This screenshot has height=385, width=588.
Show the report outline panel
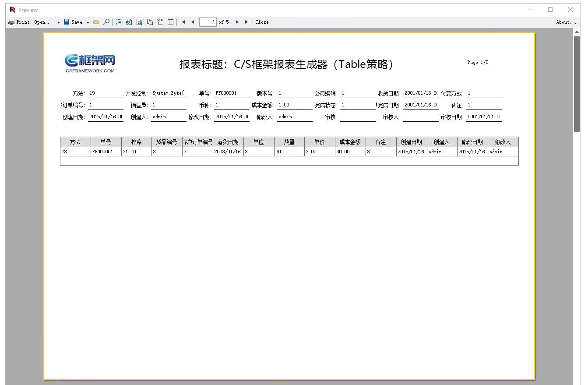pos(118,21)
